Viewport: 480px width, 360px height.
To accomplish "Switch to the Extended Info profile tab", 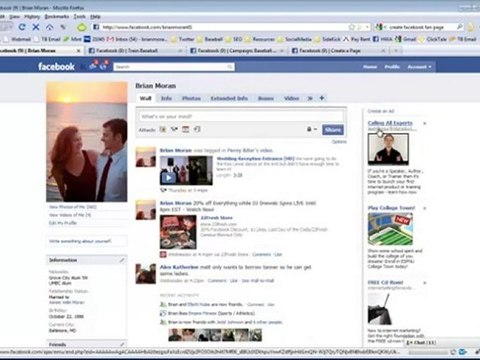I will 229,98.
